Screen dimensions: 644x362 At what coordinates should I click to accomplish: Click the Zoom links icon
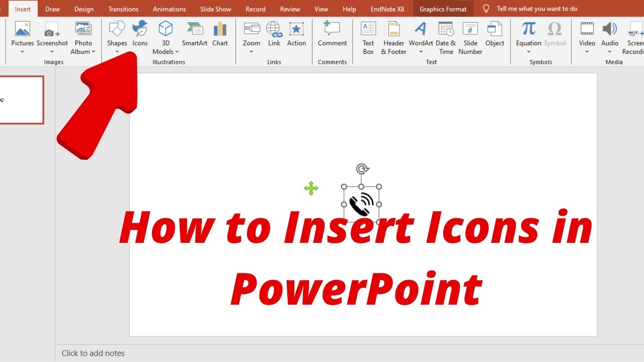click(252, 30)
